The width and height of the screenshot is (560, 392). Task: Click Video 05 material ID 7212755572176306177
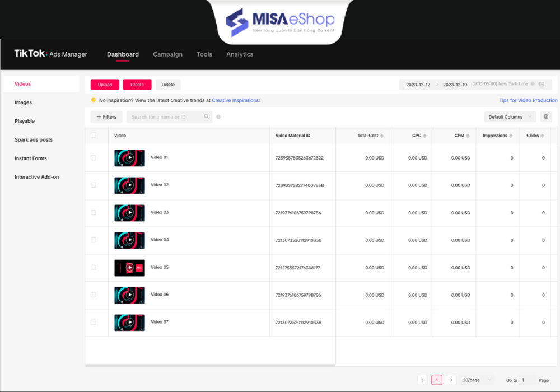pos(297,268)
